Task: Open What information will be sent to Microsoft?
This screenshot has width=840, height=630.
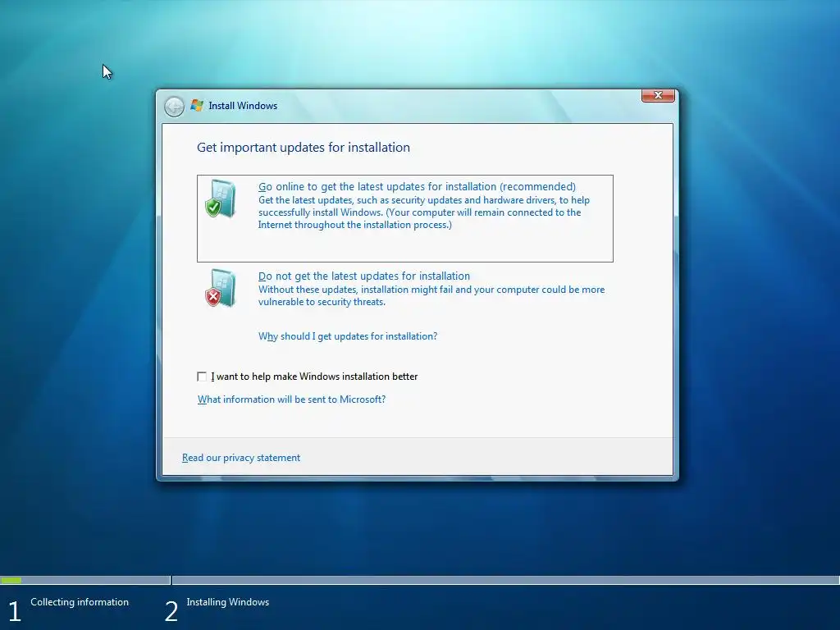Action: pyautogui.click(x=291, y=399)
